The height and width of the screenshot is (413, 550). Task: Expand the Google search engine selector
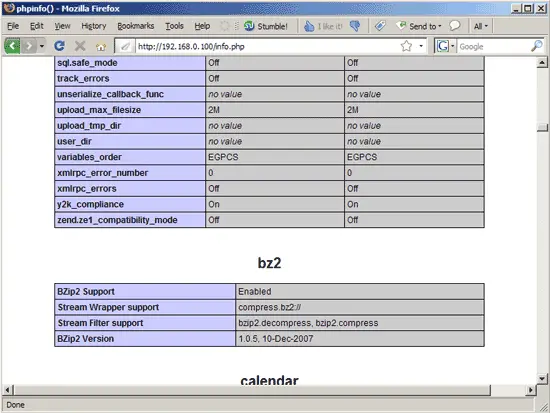point(445,46)
